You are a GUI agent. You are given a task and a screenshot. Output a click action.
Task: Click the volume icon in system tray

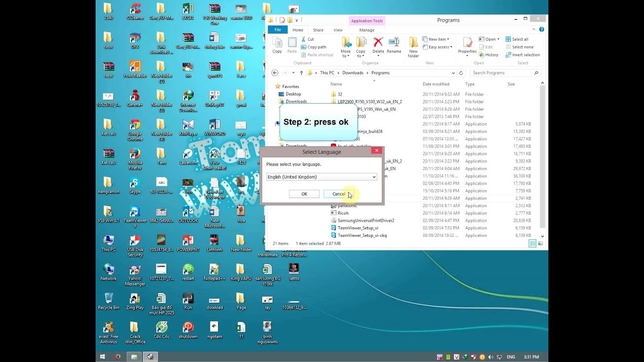click(491, 357)
